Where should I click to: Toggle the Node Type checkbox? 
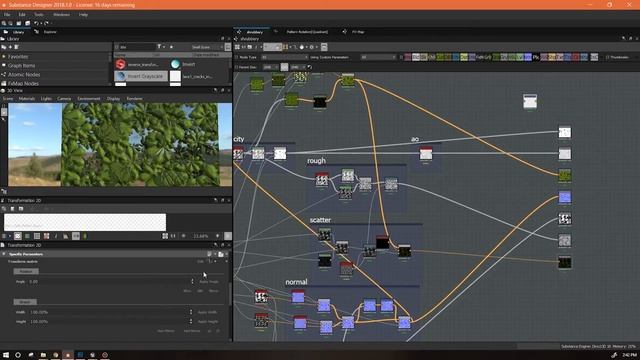coord(236,57)
